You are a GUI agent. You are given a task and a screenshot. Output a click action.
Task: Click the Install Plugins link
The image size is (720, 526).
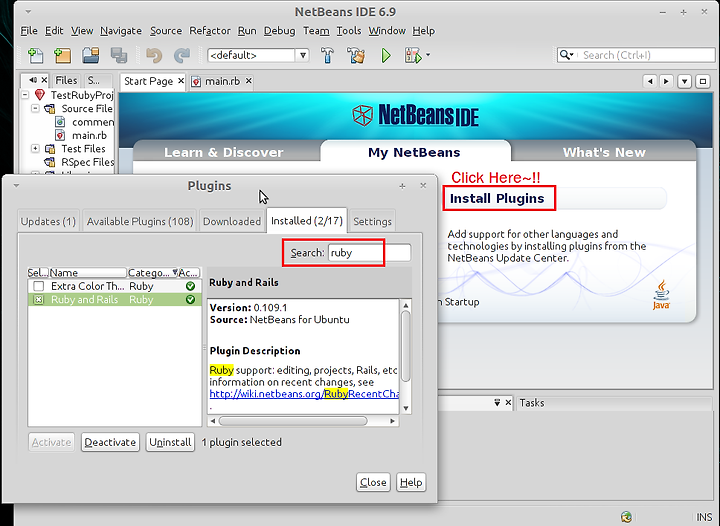point(497,198)
